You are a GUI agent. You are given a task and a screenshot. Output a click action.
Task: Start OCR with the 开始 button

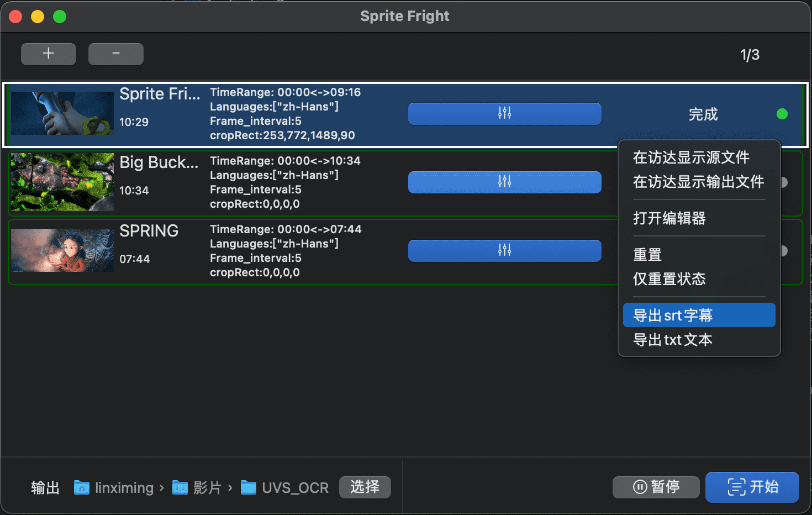pos(752,487)
